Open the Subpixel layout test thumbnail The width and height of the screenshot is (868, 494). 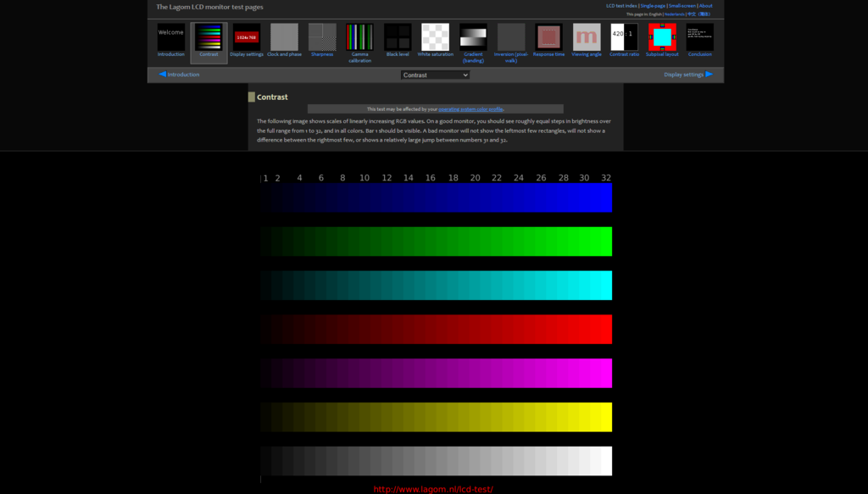coord(662,37)
